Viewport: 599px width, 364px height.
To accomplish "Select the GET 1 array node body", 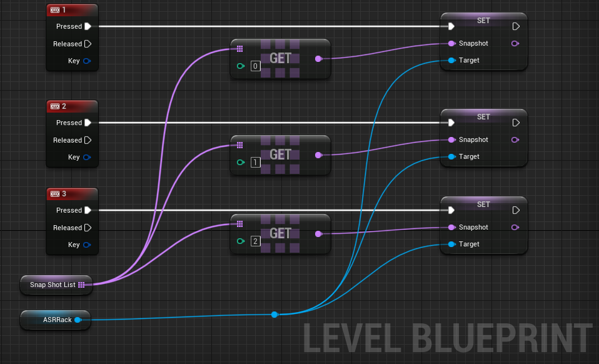I will click(280, 155).
